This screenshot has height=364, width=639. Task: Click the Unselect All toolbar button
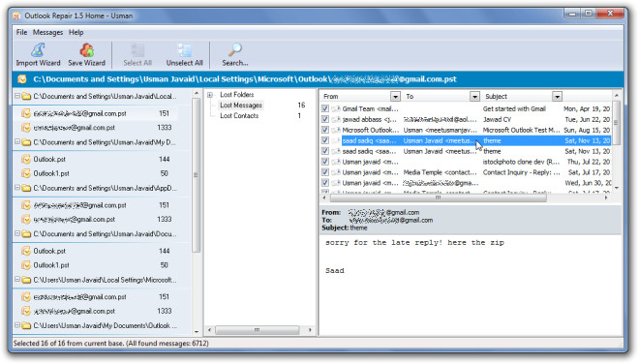click(184, 55)
